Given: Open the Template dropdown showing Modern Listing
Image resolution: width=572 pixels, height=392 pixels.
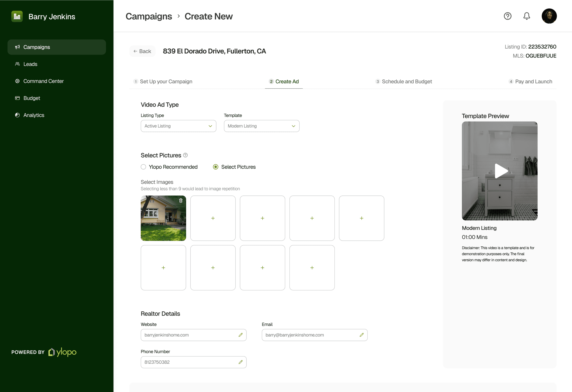Looking at the screenshot, I should coord(261,126).
